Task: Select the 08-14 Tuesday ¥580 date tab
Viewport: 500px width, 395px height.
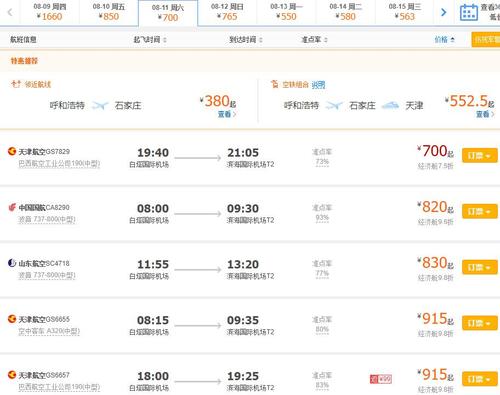Action: [x=345, y=12]
